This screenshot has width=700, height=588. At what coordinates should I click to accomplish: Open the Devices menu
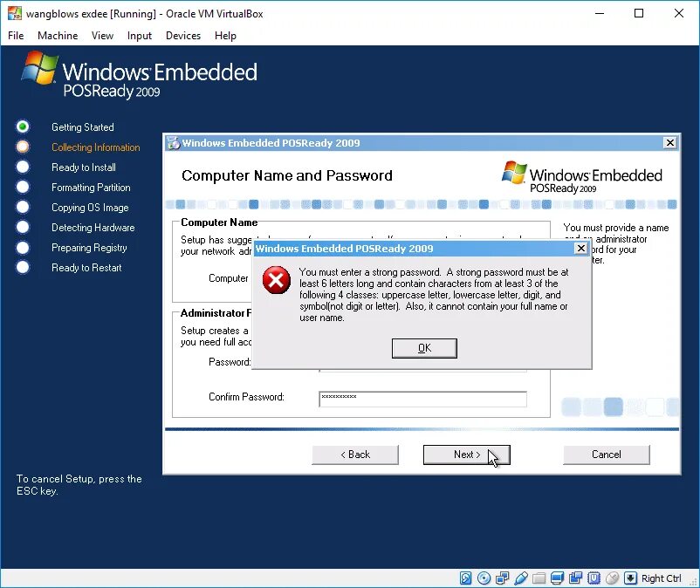pyautogui.click(x=183, y=36)
